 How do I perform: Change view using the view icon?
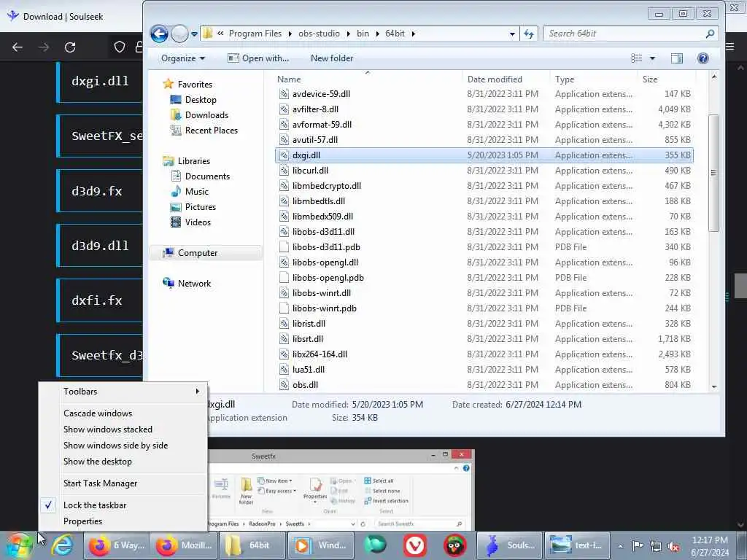(636, 58)
